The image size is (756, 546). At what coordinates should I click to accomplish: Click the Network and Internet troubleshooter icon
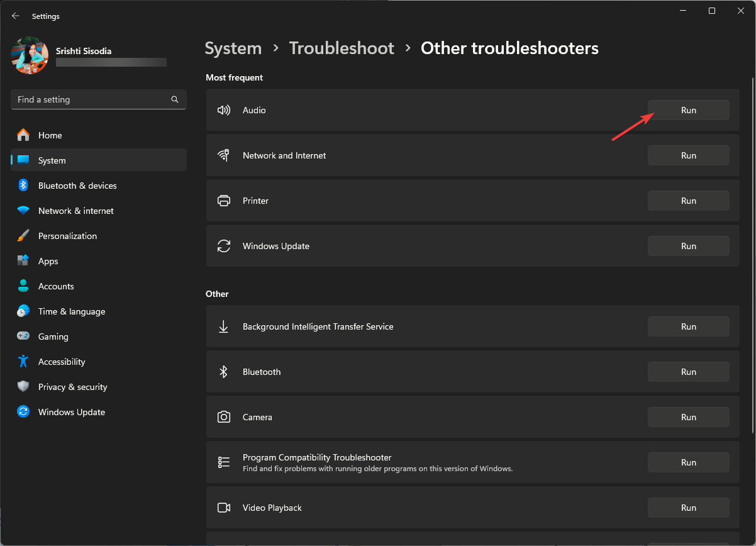tap(224, 155)
